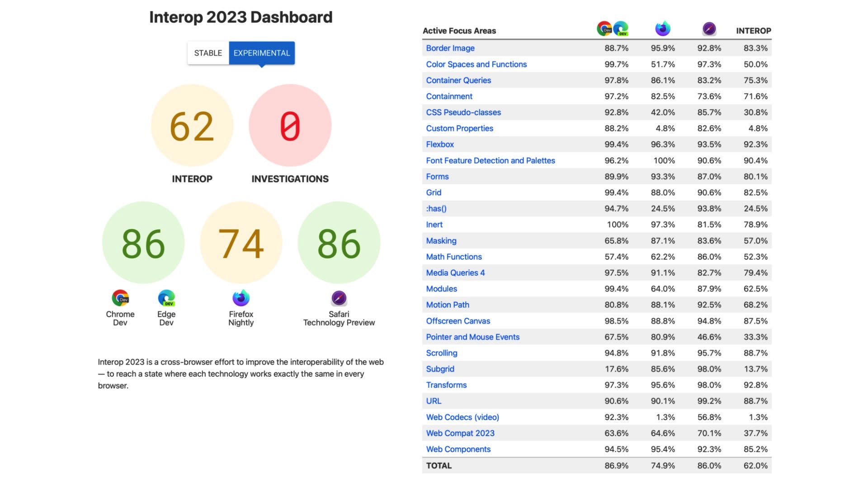Click the Safari Technology Preview icon below 86
Viewport: 868px width, 488px height.
pyautogui.click(x=339, y=298)
